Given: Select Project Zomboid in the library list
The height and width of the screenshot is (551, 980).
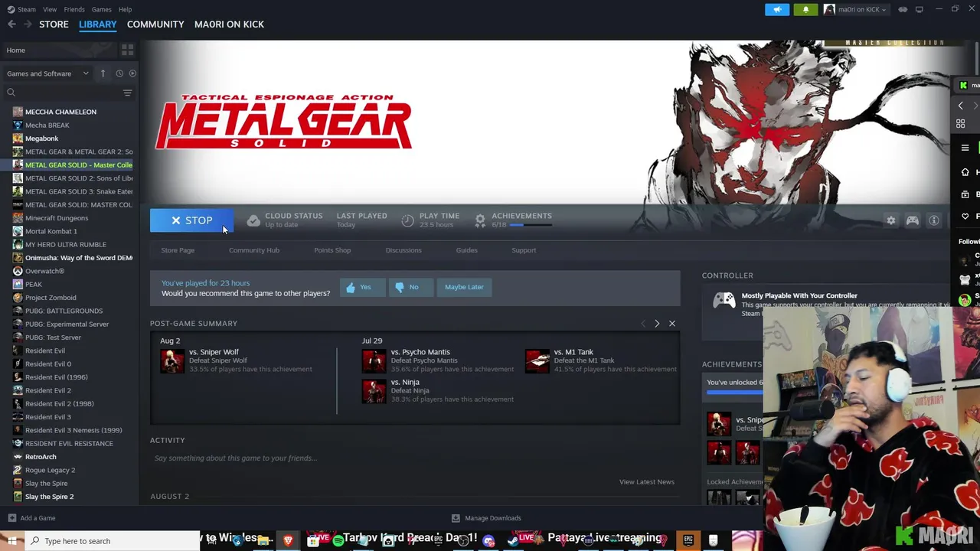Looking at the screenshot, I should click(x=69, y=298).
